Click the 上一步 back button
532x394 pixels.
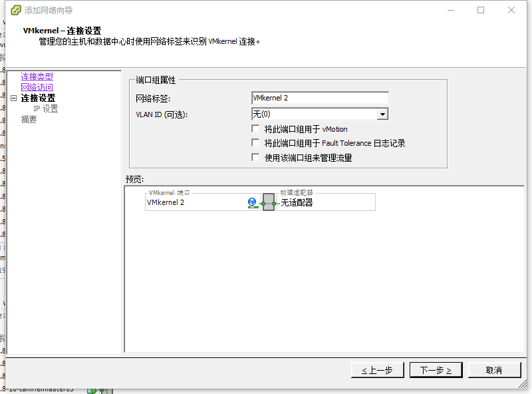coord(378,370)
